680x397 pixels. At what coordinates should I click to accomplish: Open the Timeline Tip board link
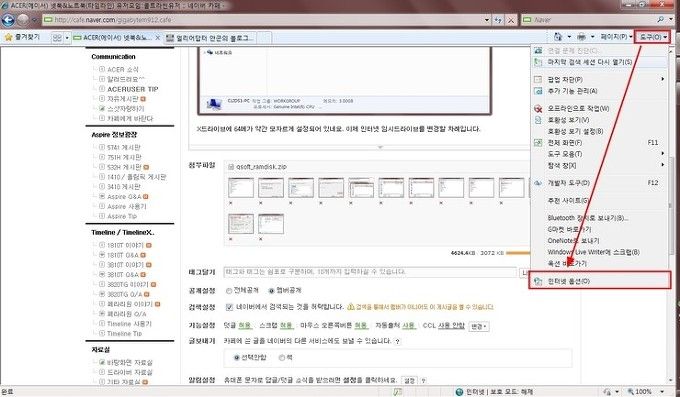coord(124,334)
